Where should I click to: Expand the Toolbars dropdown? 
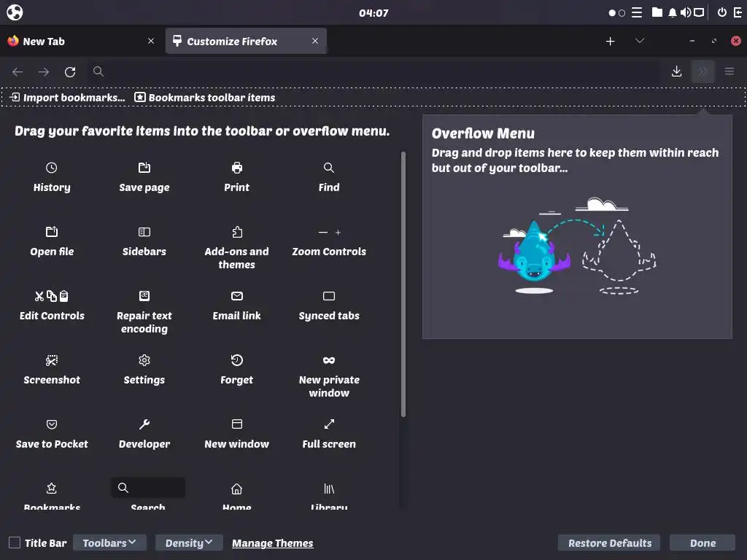[109, 542]
